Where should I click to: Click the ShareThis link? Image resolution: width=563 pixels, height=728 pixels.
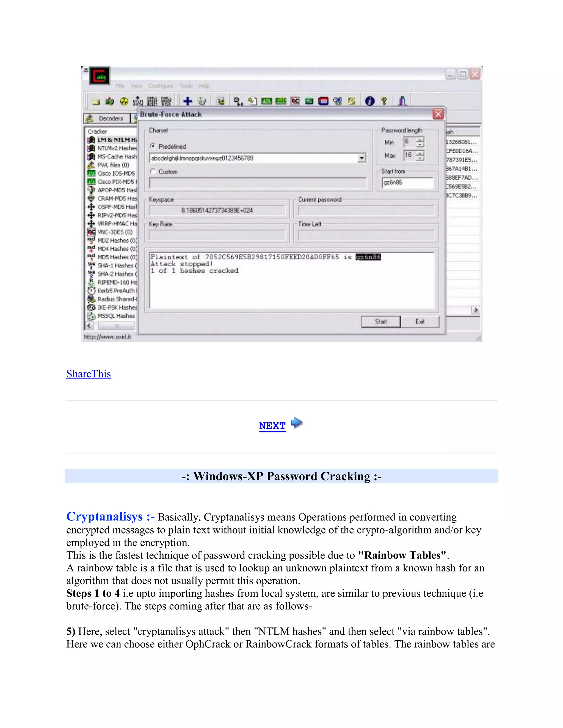coord(89,374)
